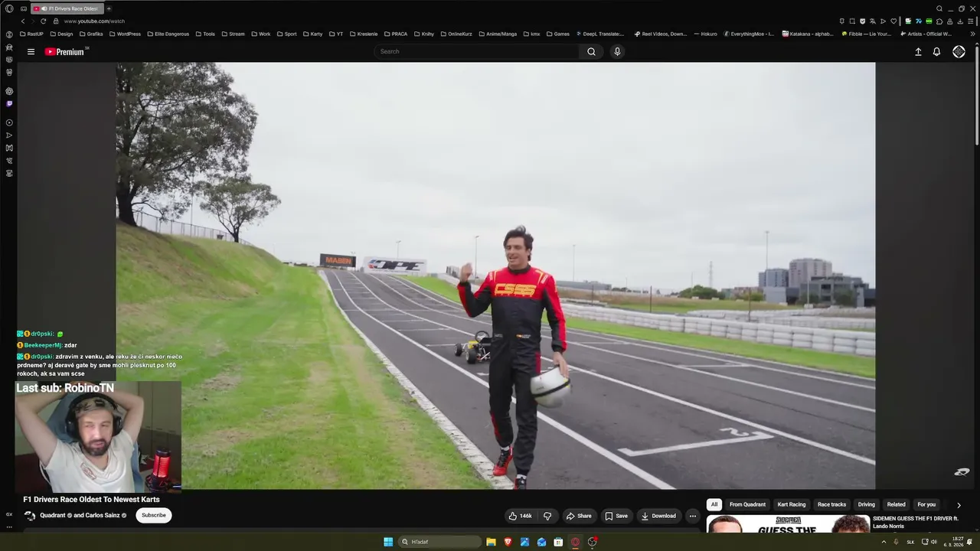Select the For you filter chip
Screen dimensions: 980x551
[926, 505]
